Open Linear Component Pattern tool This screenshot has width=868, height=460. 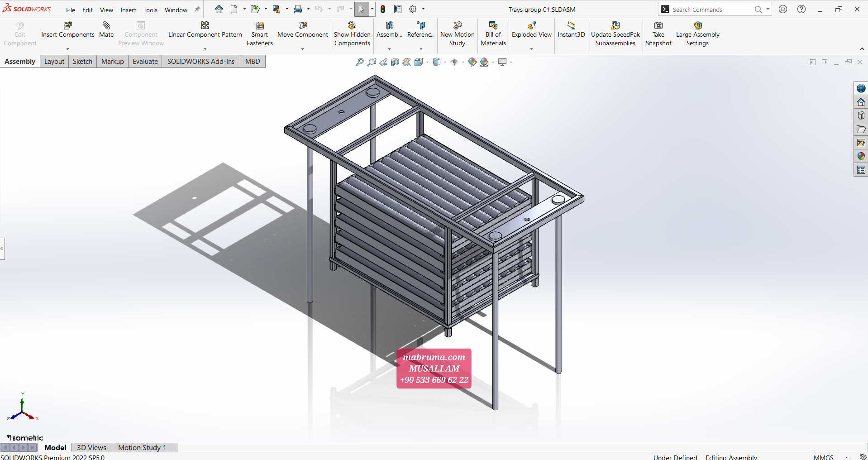coord(205,30)
